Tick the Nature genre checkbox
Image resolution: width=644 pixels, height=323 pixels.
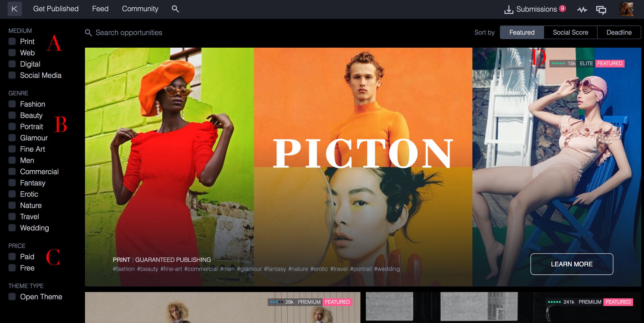click(x=12, y=205)
